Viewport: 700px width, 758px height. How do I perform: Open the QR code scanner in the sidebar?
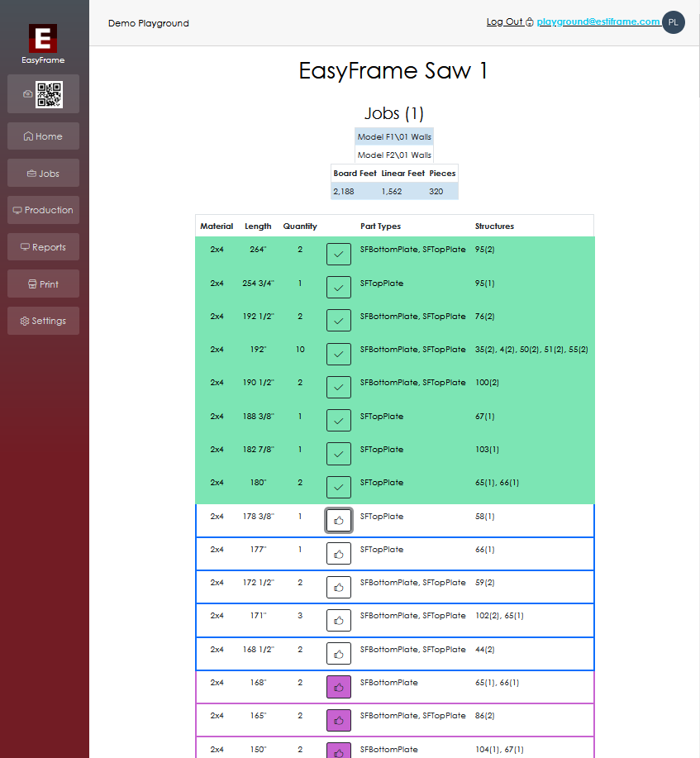pyautogui.click(x=43, y=93)
